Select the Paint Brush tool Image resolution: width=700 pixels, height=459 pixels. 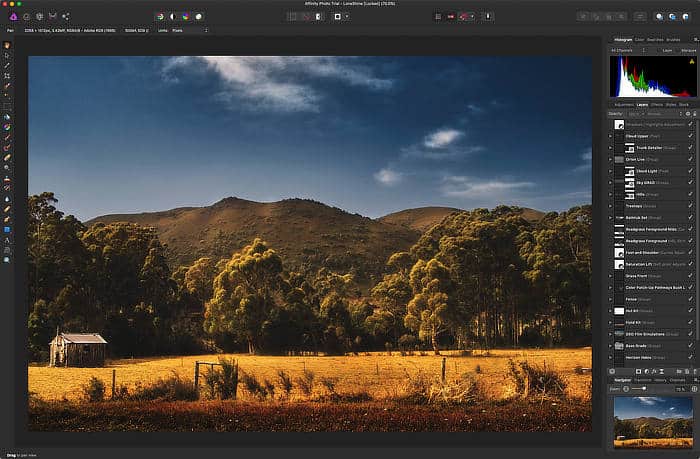(7, 138)
